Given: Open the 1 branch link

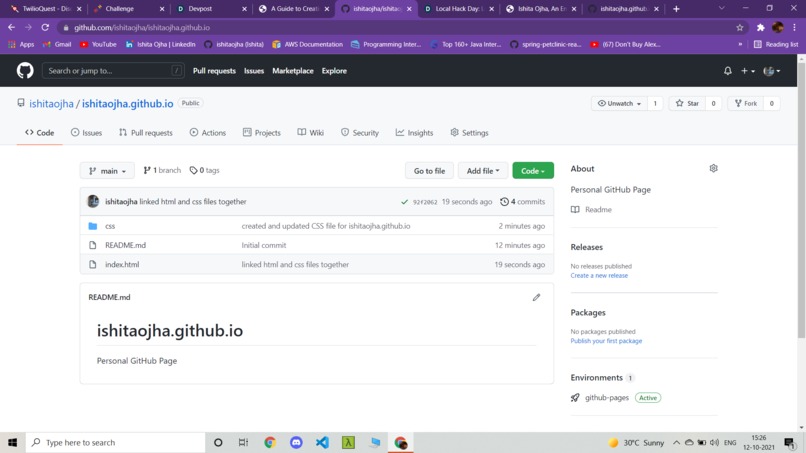Looking at the screenshot, I should [x=162, y=170].
